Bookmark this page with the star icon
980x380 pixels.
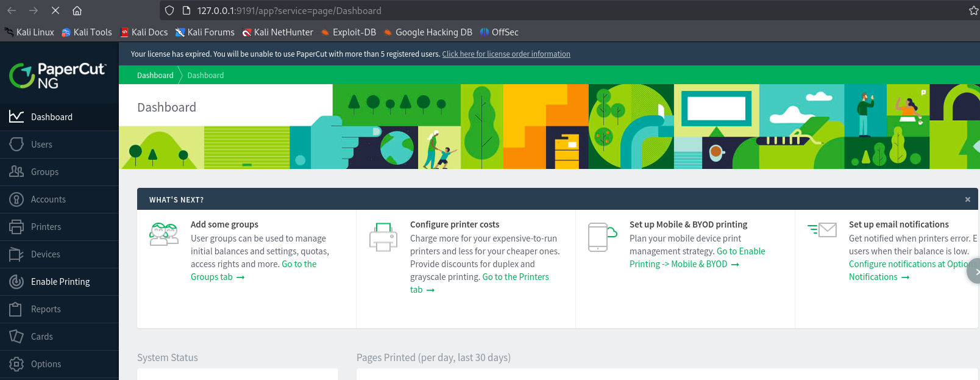click(x=973, y=10)
